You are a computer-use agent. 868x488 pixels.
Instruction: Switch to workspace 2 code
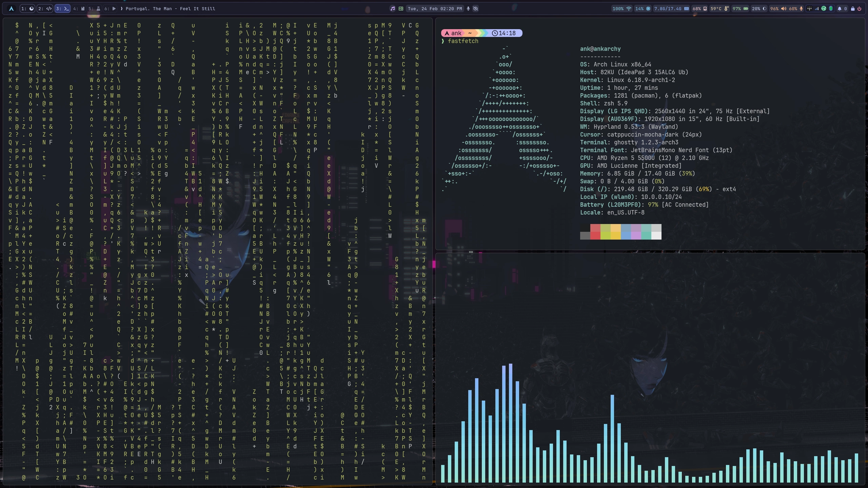(45, 9)
